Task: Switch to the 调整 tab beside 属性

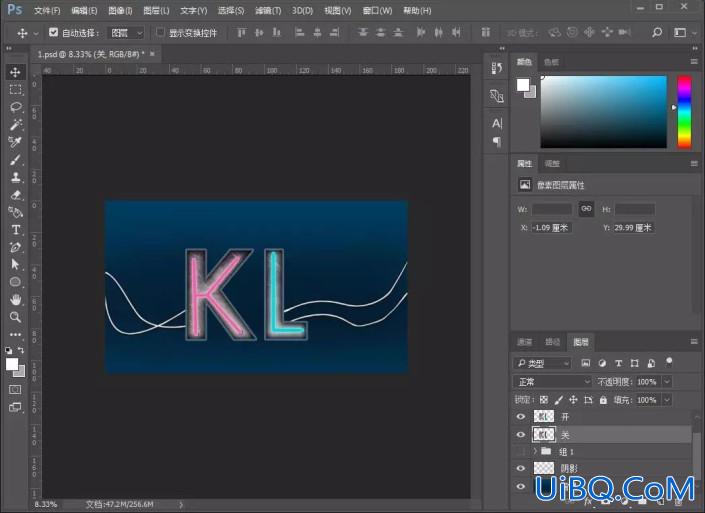Action: click(x=552, y=164)
